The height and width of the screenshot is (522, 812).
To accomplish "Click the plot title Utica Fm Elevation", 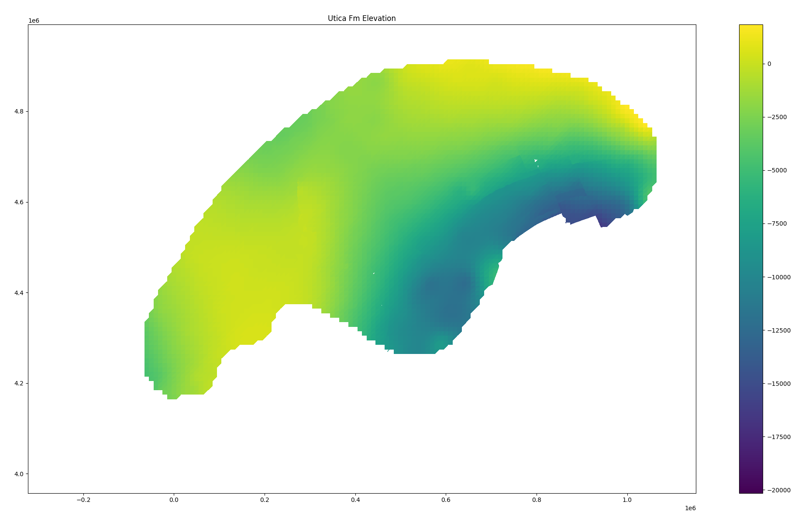I will coord(361,18).
